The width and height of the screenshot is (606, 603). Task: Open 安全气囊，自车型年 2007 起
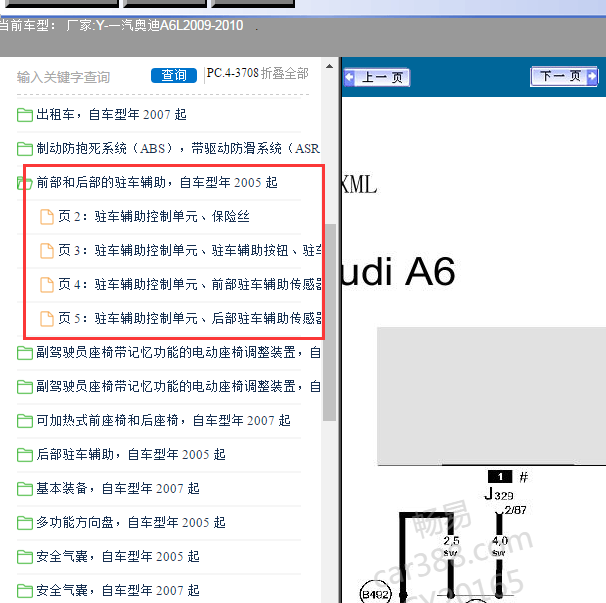tap(118, 591)
